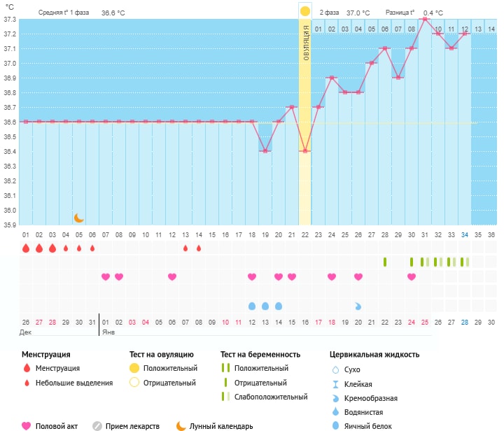Click luteal day '14' label at chart top
The width and height of the screenshot is (504, 431).
(491, 29)
